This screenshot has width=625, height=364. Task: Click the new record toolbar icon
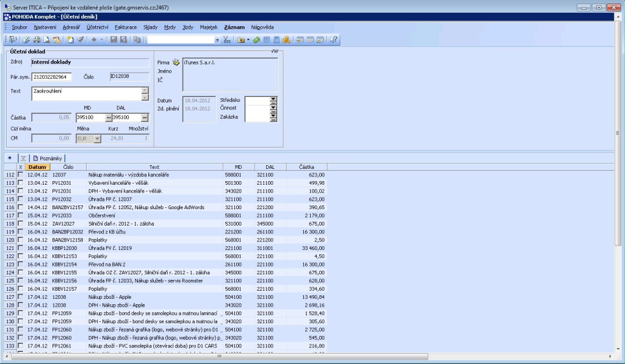[x=70, y=40]
